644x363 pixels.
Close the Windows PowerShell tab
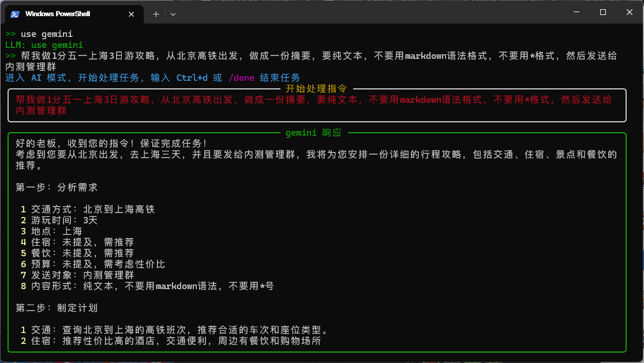click(x=132, y=14)
